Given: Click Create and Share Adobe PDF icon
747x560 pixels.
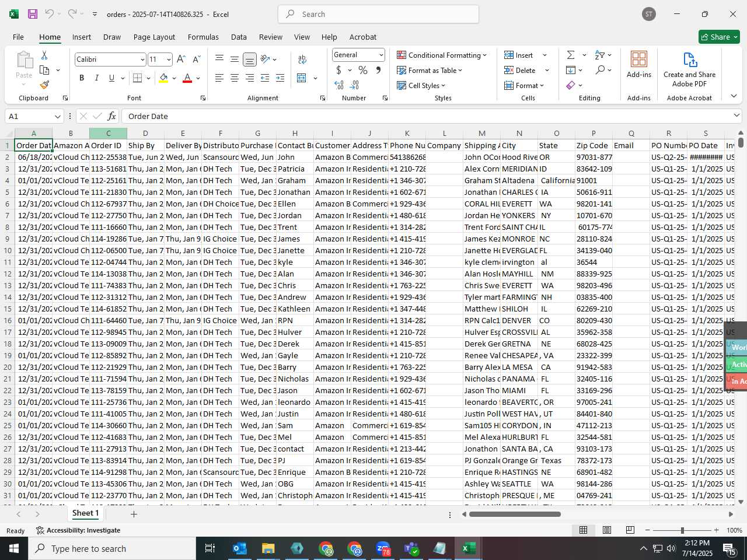Looking at the screenshot, I should [689, 69].
